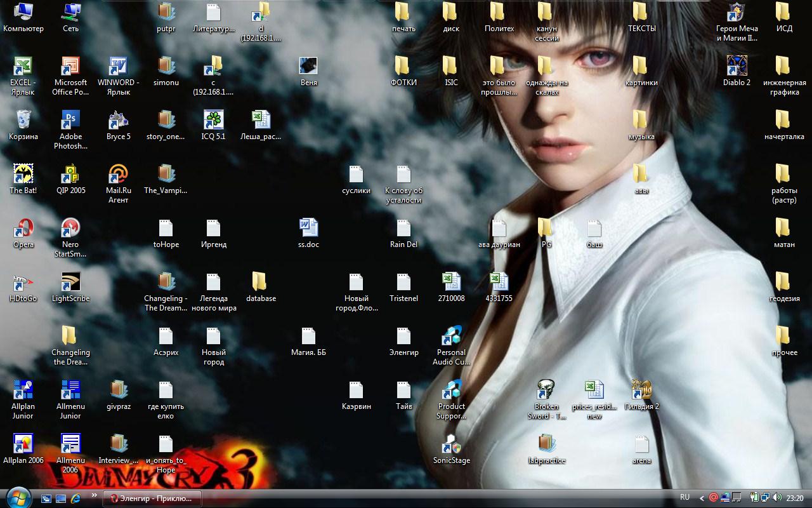Open the суслики text file
The height and width of the screenshot is (508, 812).
click(x=356, y=179)
